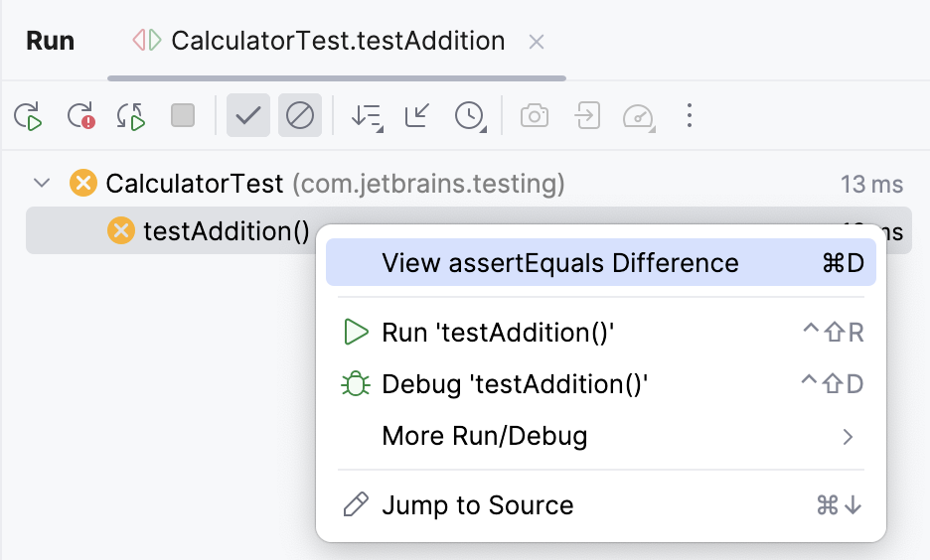930x560 pixels.
Task: Click Jump to Source menu item
Action: click(477, 505)
